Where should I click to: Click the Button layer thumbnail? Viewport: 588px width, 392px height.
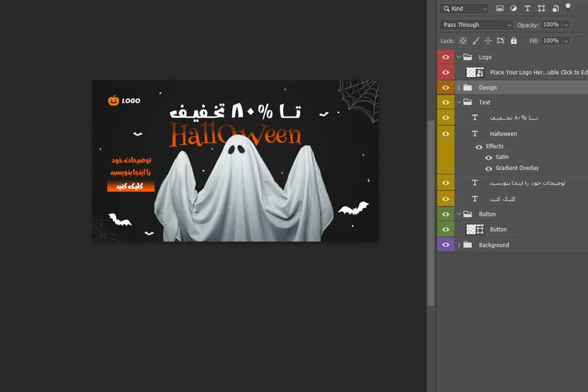[475, 230]
